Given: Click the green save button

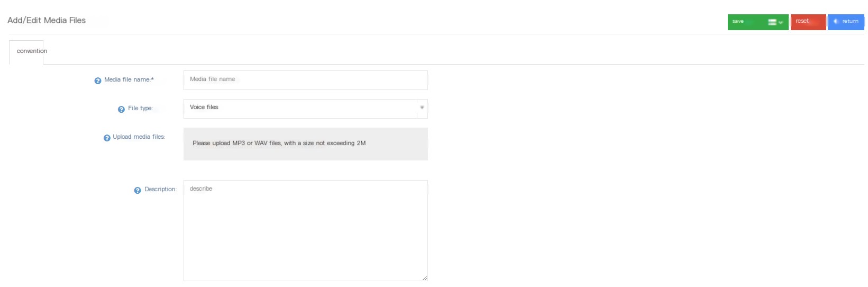Looking at the screenshot, I should click(x=758, y=22).
